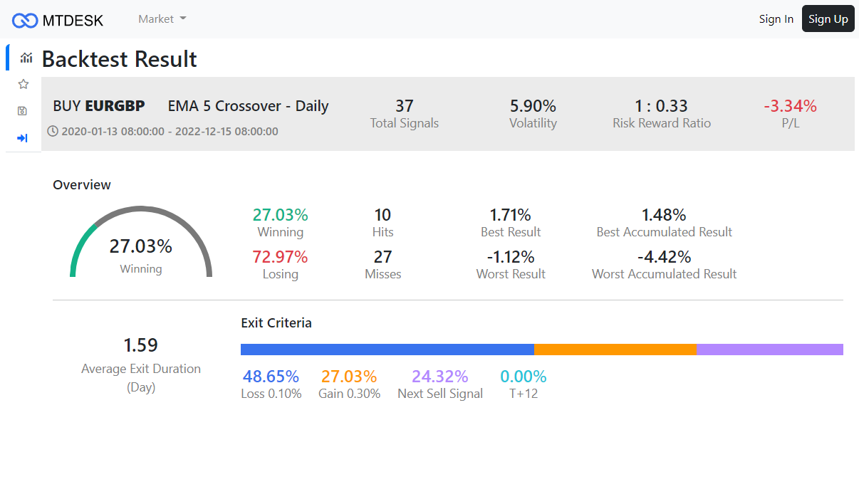Click the T+12 exit criteria legend
The width and height of the screenshot is (859, 504).
click(523, 384)
